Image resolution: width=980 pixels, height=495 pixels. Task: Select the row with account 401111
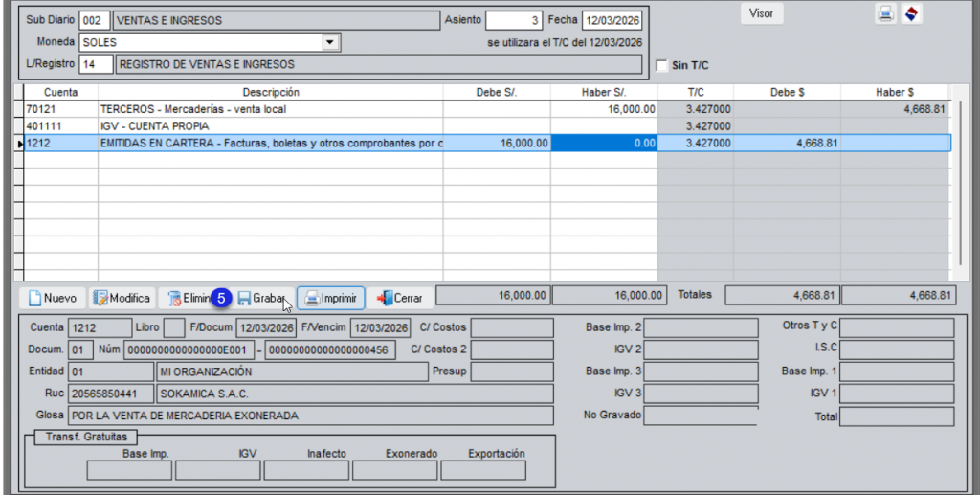tap(487, 126)
